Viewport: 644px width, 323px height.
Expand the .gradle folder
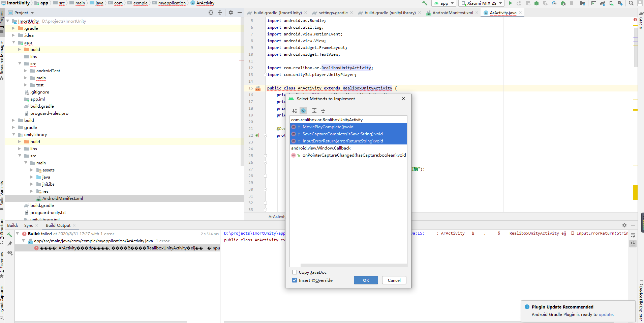pos(13,28)
